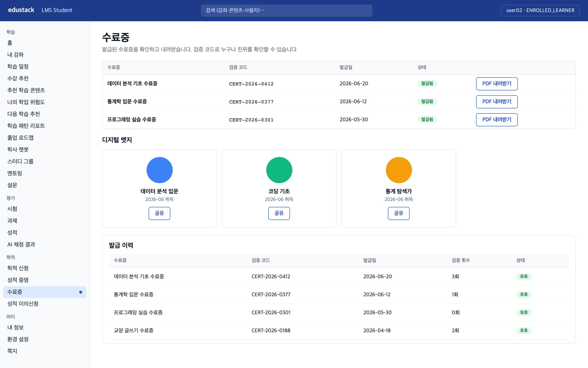588x368 pixels.
Task: Download PDF for 통계학 입문 수료증
Action: 497,102
